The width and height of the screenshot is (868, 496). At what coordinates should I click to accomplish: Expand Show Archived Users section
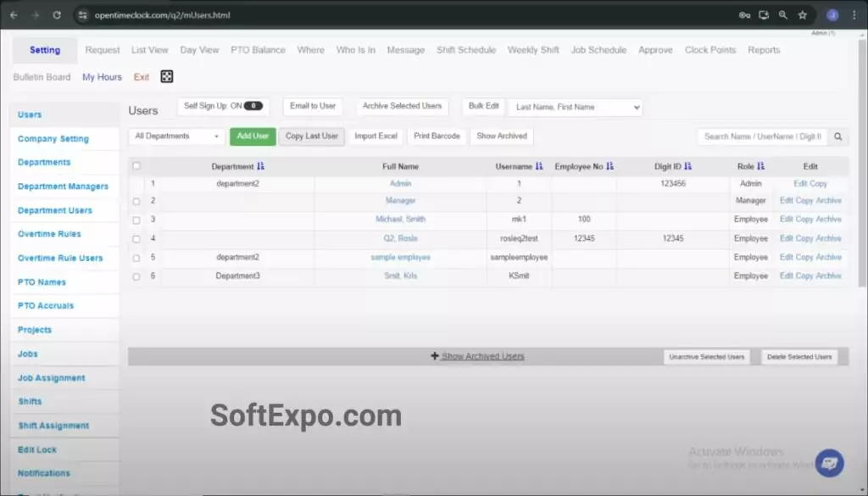pos(477,356)
